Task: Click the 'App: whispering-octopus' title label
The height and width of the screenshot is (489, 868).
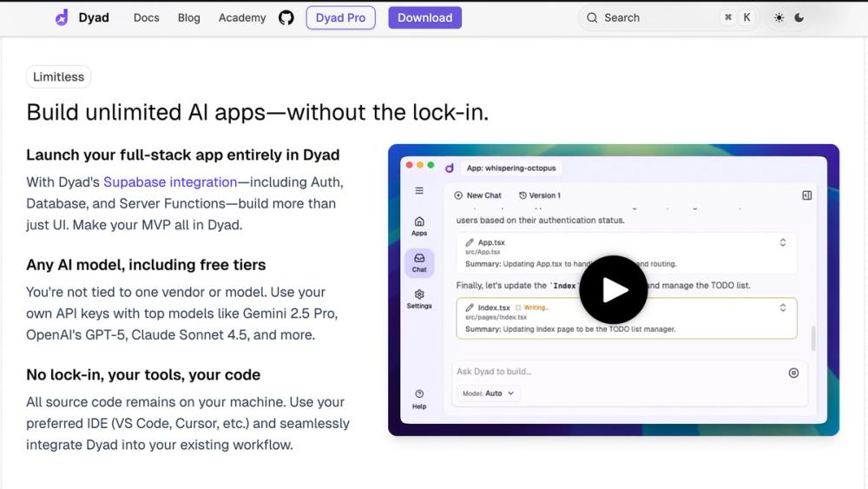Action: tap(511, 168)
